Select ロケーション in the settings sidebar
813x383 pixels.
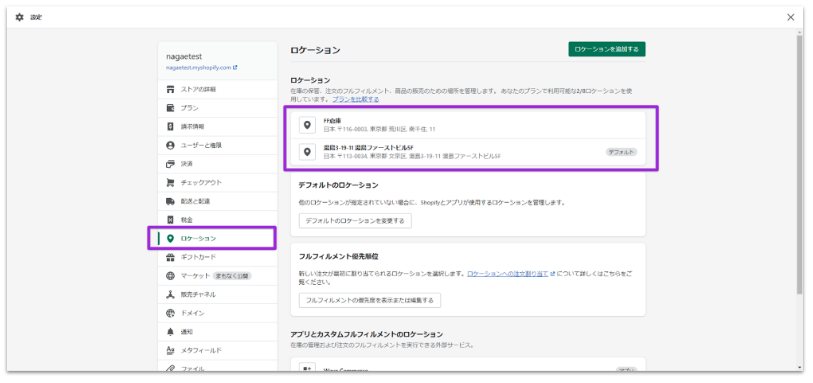218,238
